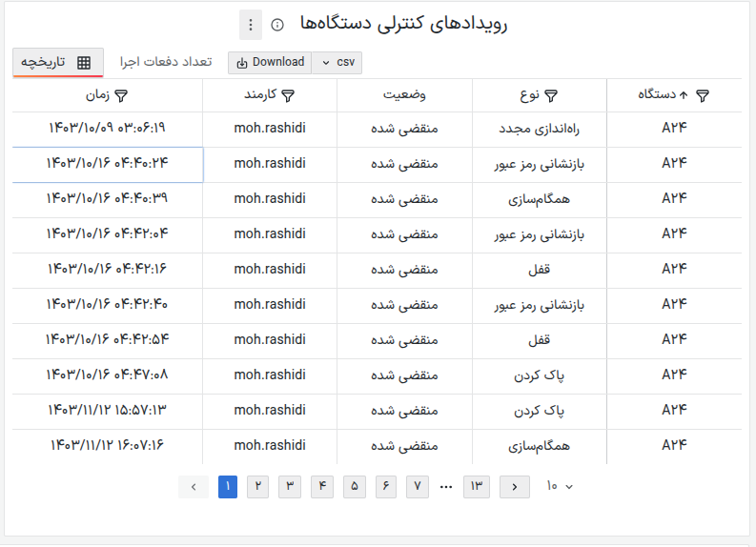Click the Download button

pyautogui.click(x=270, y=63)
